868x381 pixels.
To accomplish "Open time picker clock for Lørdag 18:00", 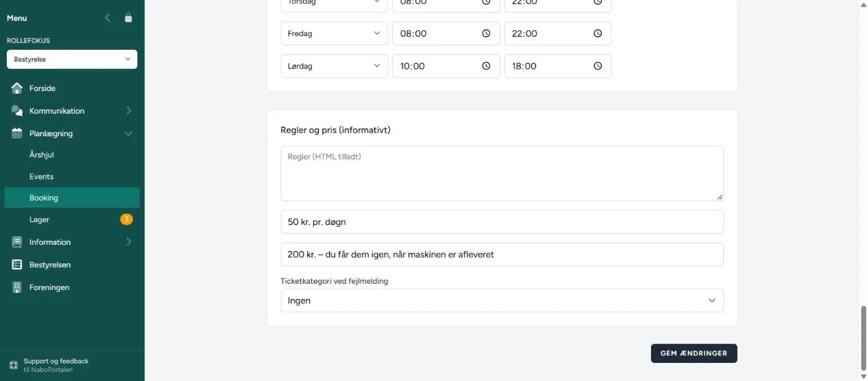I will pyautogui.click(x=598, y=66).
